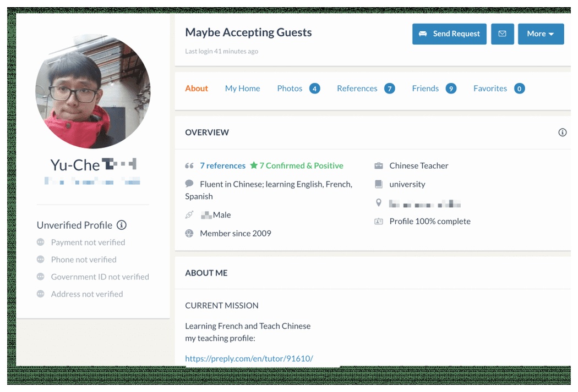
Task: Click the envelope message icon button
Action: (x=502, y=34)
